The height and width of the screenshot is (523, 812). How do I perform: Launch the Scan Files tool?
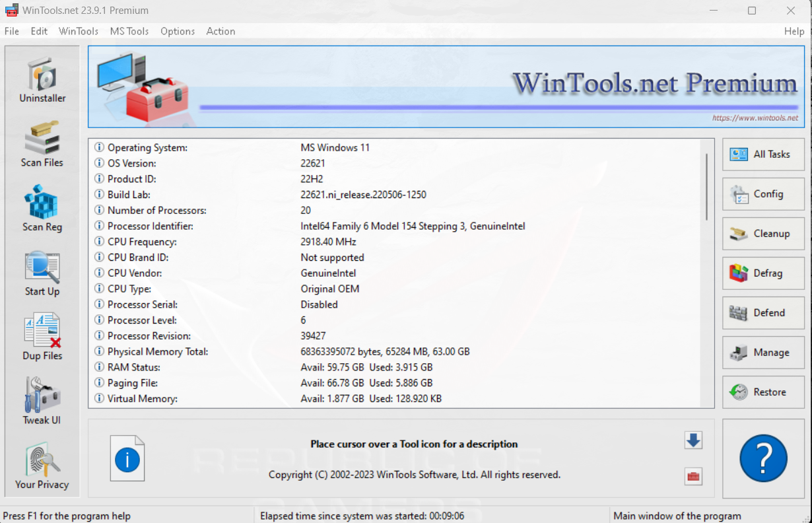[x=42, y=144]
